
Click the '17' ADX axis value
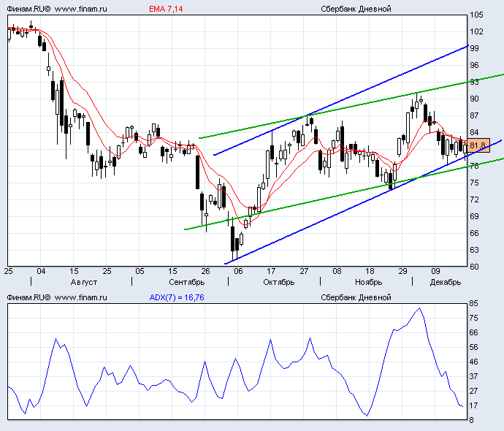(474, 405)
